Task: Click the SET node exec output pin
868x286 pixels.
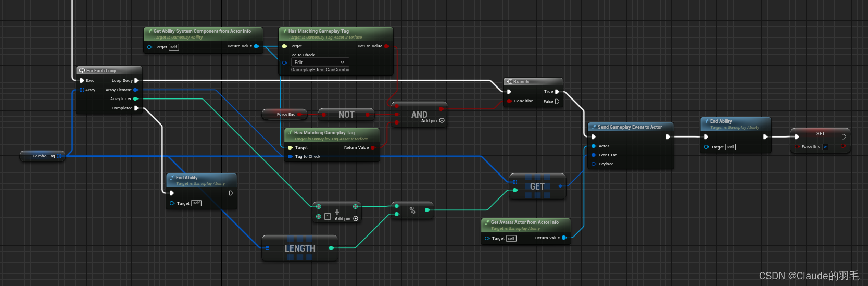Action: [x=844, y=137]
